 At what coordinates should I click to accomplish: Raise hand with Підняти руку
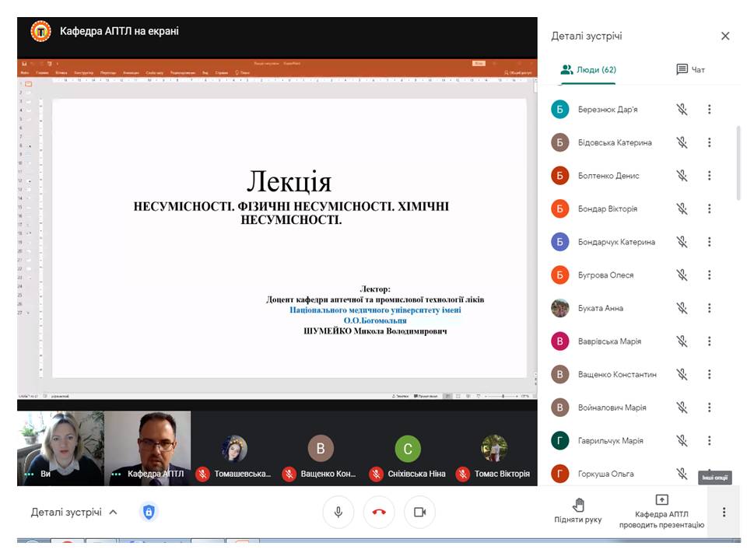point(578,511)
